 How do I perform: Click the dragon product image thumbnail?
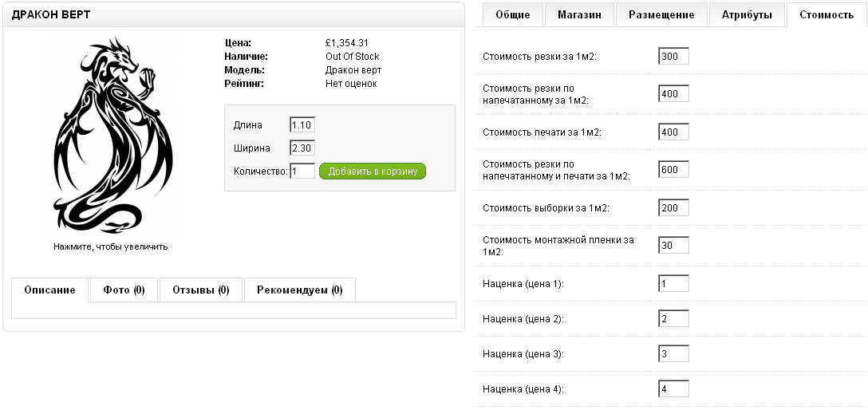point(113,136)
